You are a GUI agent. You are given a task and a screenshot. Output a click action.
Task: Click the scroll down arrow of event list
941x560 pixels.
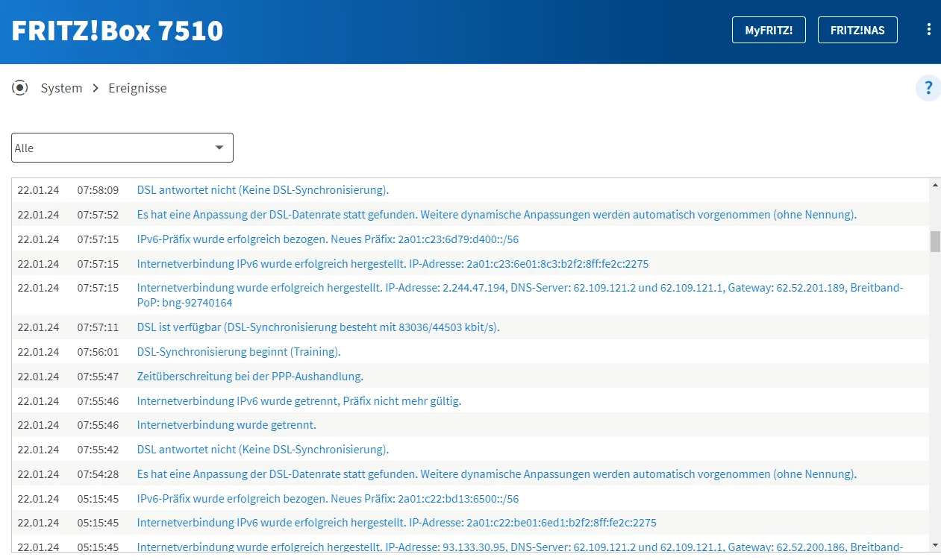click(x=935, y=546)
